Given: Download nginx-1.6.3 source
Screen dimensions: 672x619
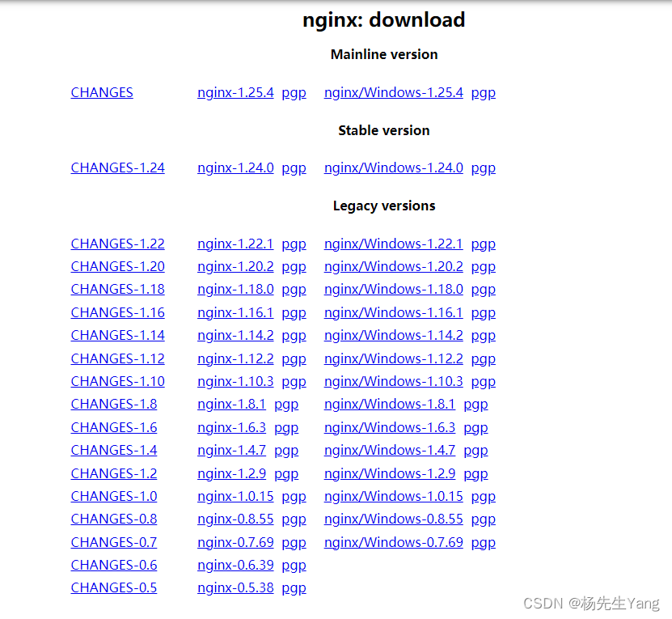Looking at the screenshot, I should pyautogui.click(x=231, y=428).
